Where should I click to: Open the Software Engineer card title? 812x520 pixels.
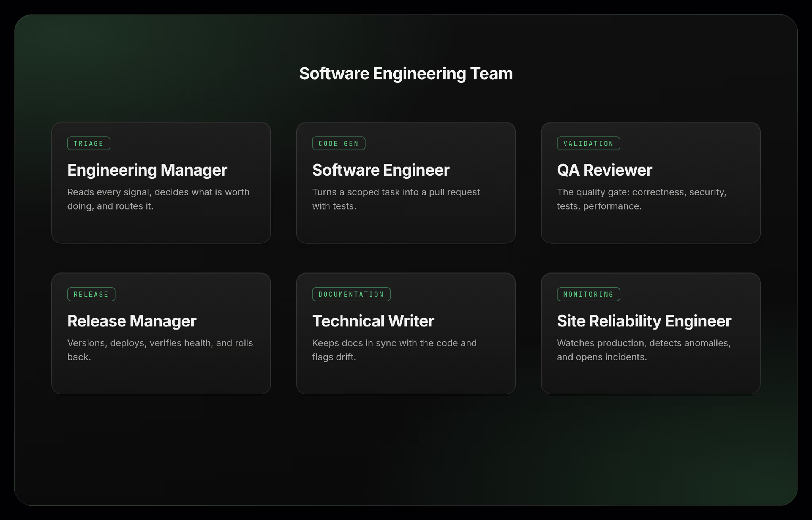pos(381,170)
